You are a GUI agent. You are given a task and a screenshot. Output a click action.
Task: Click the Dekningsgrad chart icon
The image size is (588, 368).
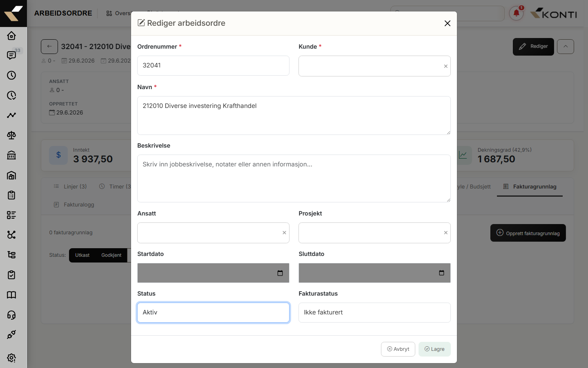pyautogui.click(x=463, y=155)
